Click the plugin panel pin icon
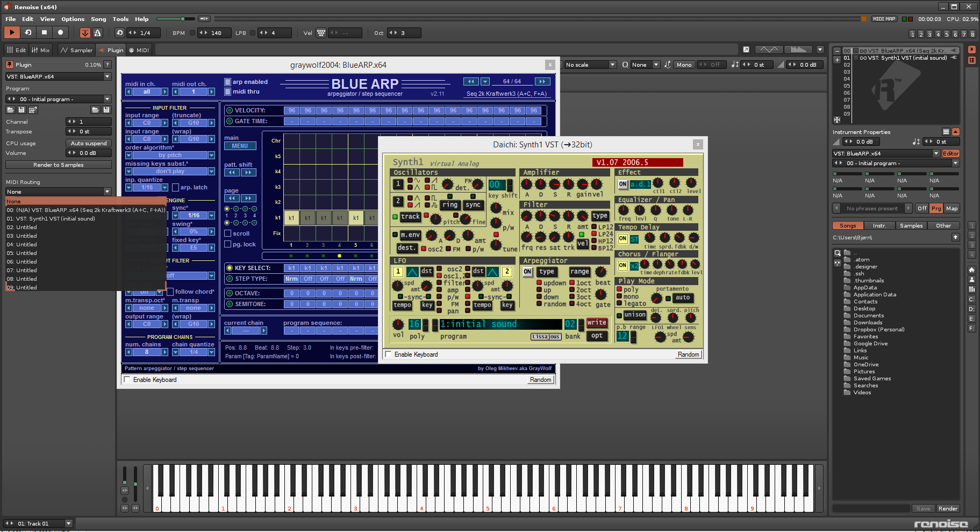This screenshot has height=532, width=980. [x=9, y=65]
